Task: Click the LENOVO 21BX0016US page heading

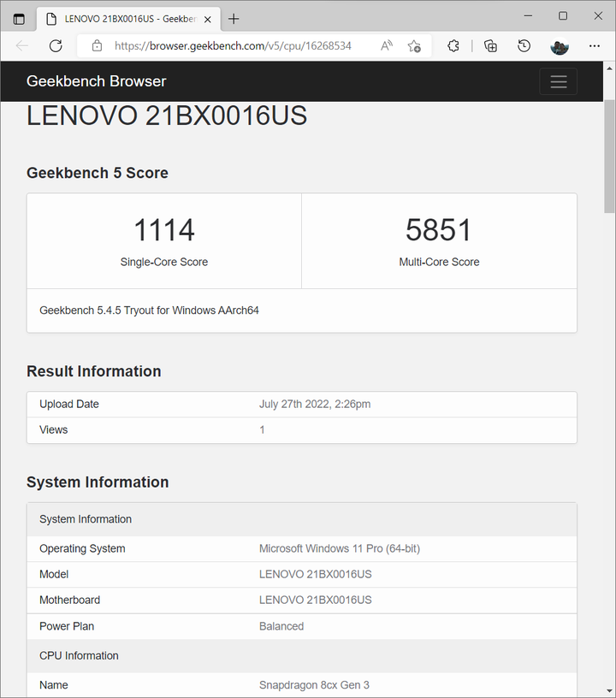Action: (167, 115)
